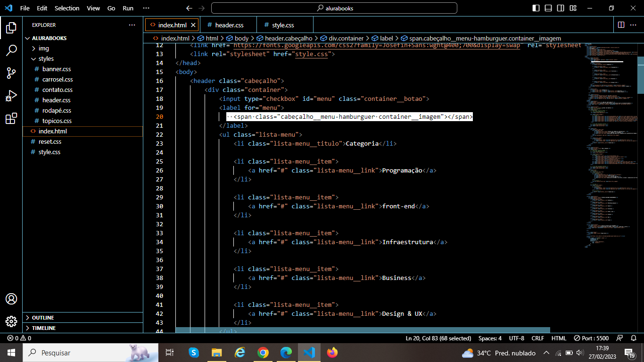Open the File menu
The image size is (644, 362).
(x=25, y=8)
